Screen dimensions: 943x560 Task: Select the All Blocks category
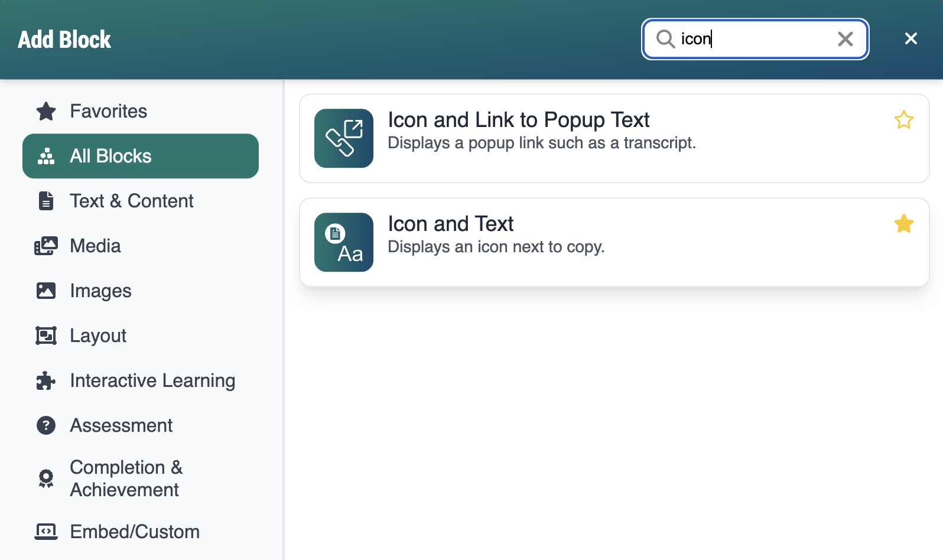(x=141, y=156)
